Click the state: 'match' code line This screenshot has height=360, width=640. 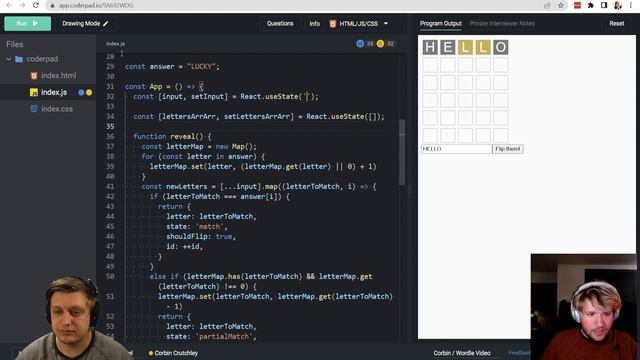(196, 226)
